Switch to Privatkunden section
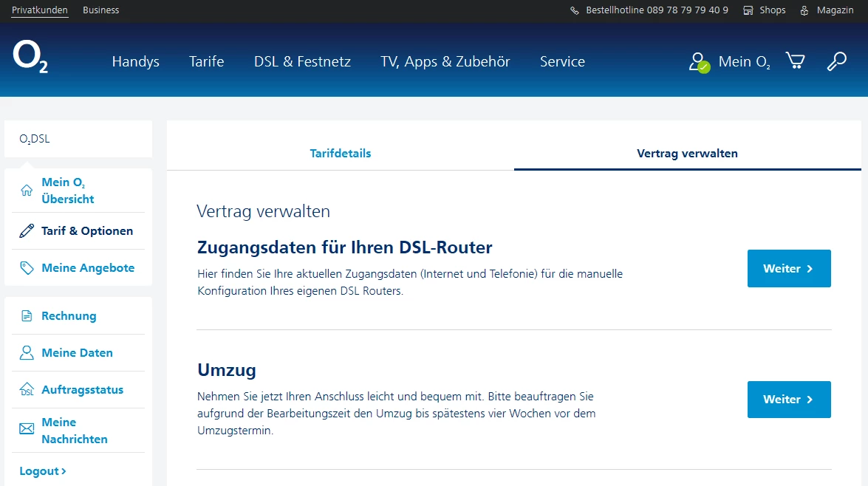 [x=40, y=10]
